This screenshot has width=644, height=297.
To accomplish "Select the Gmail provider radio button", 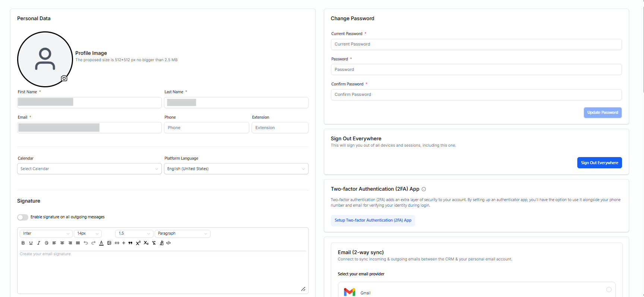I will click(x=609, y=290).
